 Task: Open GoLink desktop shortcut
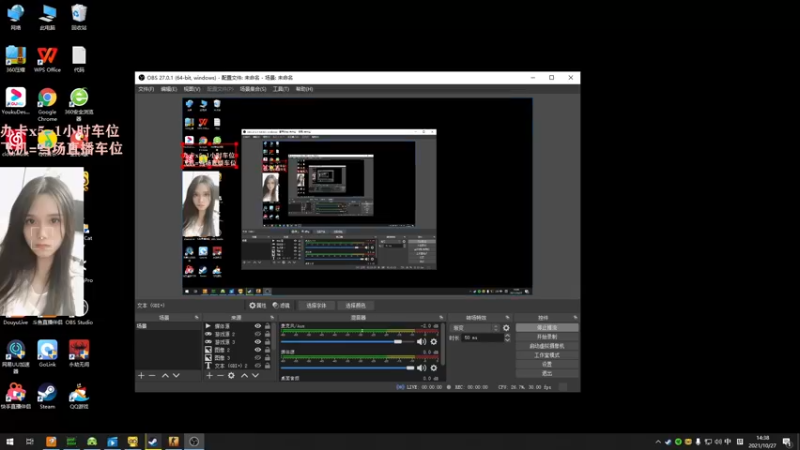47,354
